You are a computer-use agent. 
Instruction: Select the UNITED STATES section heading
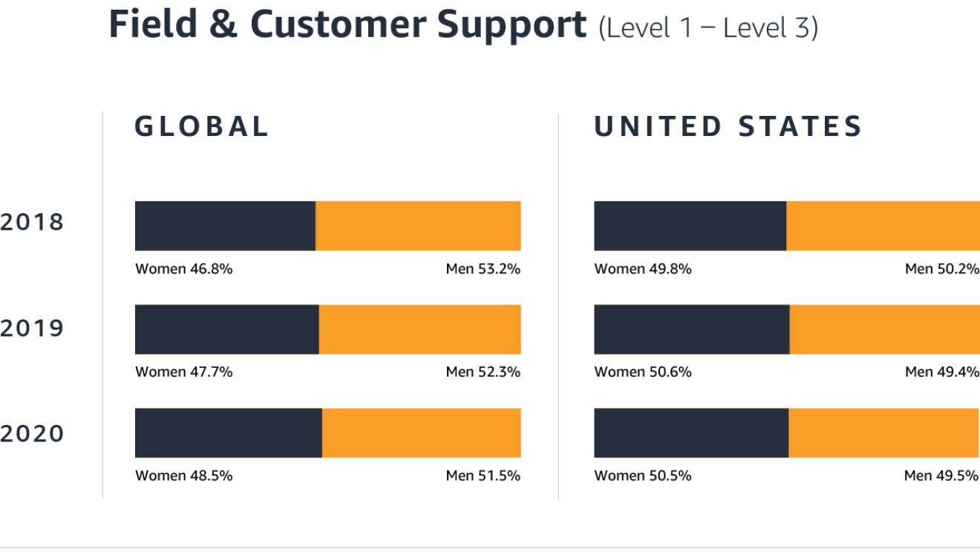728,126
